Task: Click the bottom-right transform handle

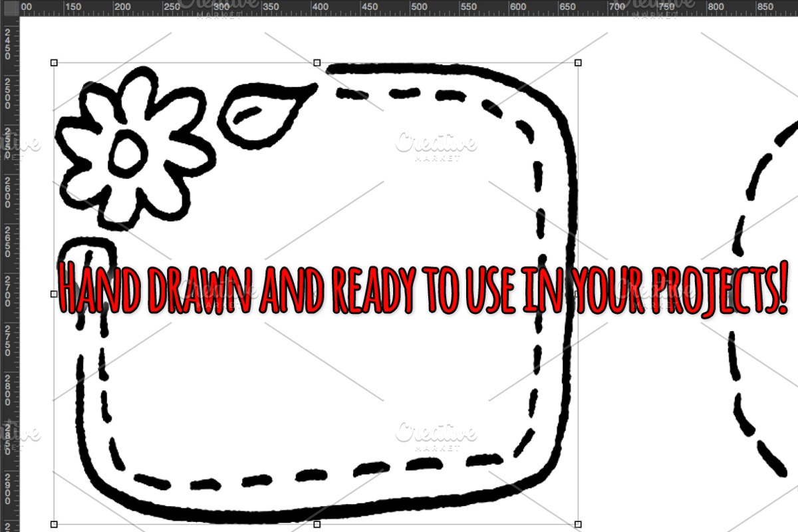Action: tap(578, 524)
